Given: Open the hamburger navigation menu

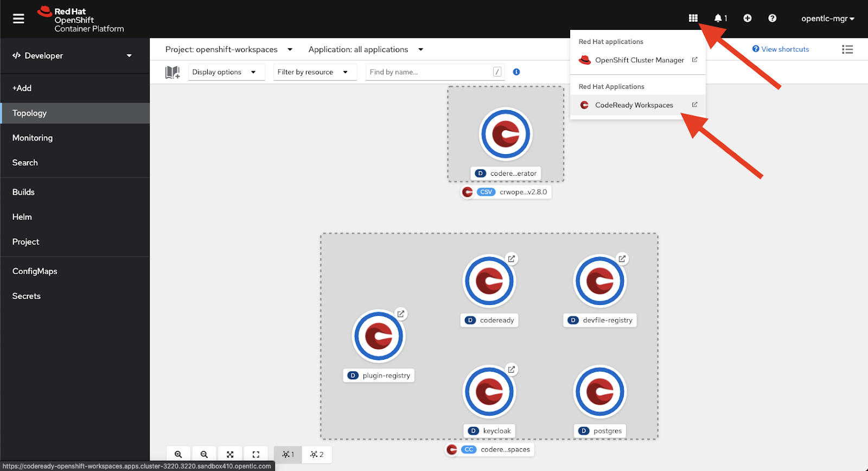Looking at the screenshot, I should click(18, 18).
